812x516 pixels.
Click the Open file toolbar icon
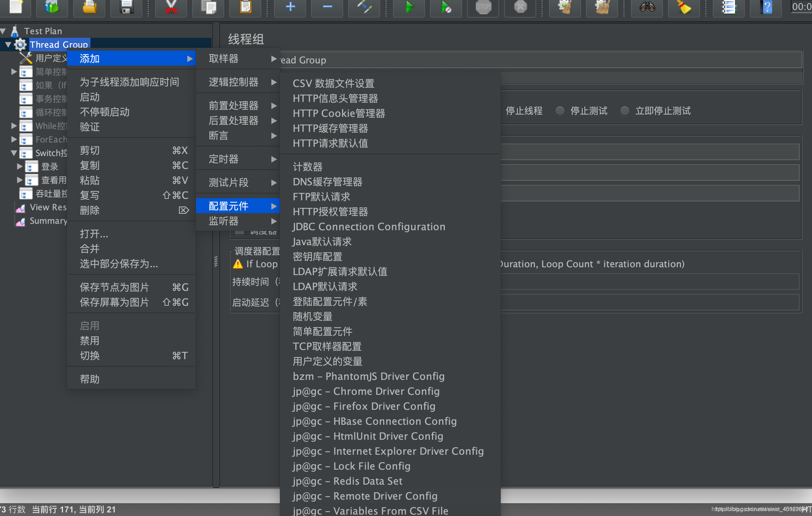tap(89, 6)
